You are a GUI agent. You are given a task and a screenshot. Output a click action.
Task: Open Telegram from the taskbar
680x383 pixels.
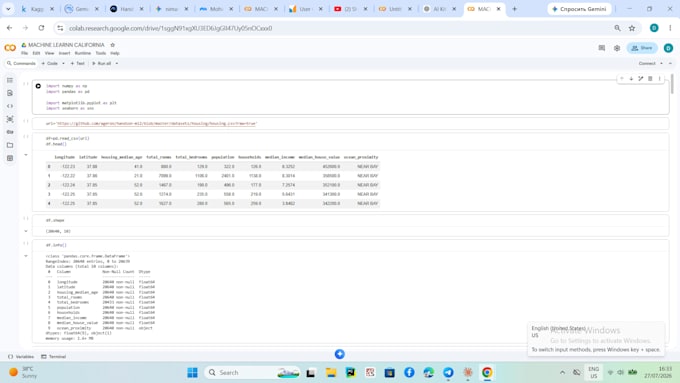click(x=448, y=372)
